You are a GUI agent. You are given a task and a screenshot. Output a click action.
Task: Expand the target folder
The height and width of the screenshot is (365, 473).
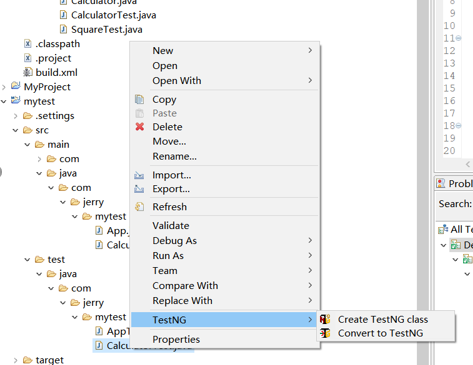(x=16, y=360)
